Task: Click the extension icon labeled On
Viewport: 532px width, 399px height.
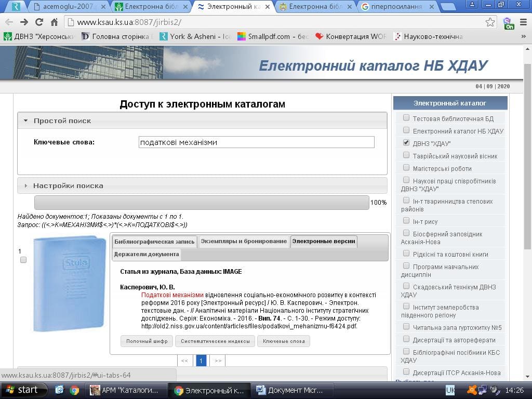Action: click(508, 23)
